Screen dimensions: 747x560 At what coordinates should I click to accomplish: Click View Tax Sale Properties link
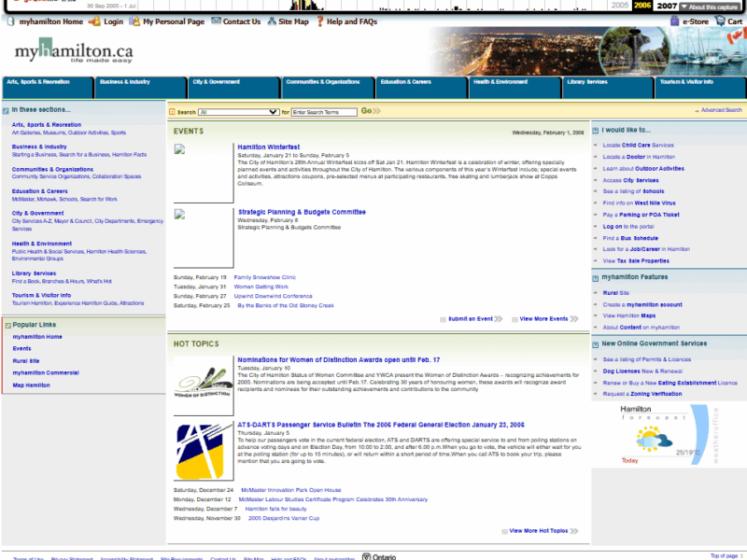coord(636,261)
